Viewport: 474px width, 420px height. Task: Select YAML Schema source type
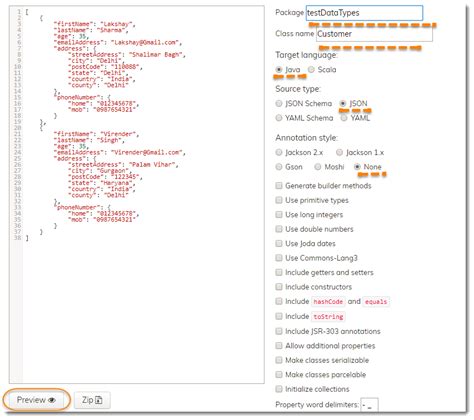point(279,118)
